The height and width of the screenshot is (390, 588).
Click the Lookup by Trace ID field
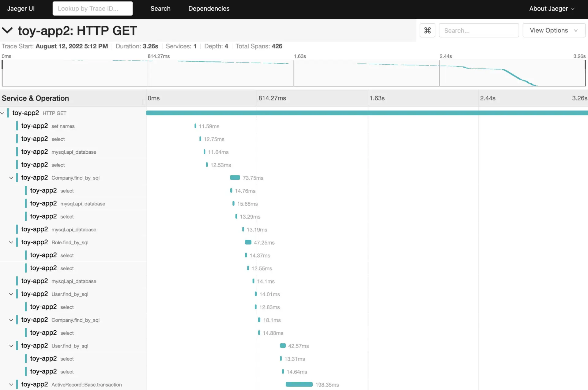(92, 9)
